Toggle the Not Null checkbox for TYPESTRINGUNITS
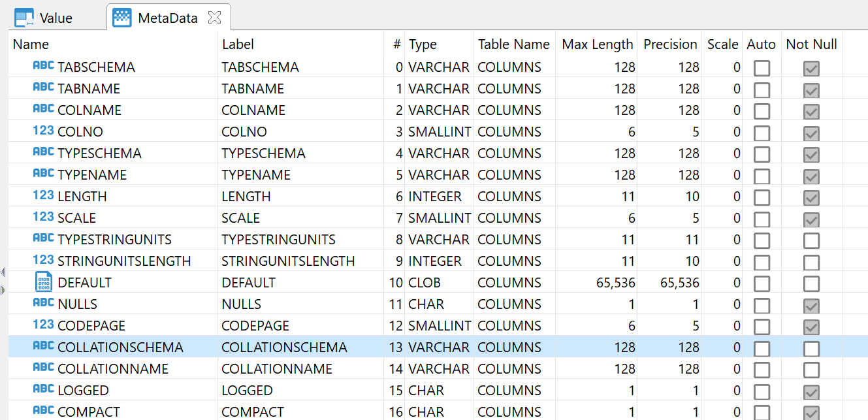This screenshot has width=868, height=420. click(811, 239)
